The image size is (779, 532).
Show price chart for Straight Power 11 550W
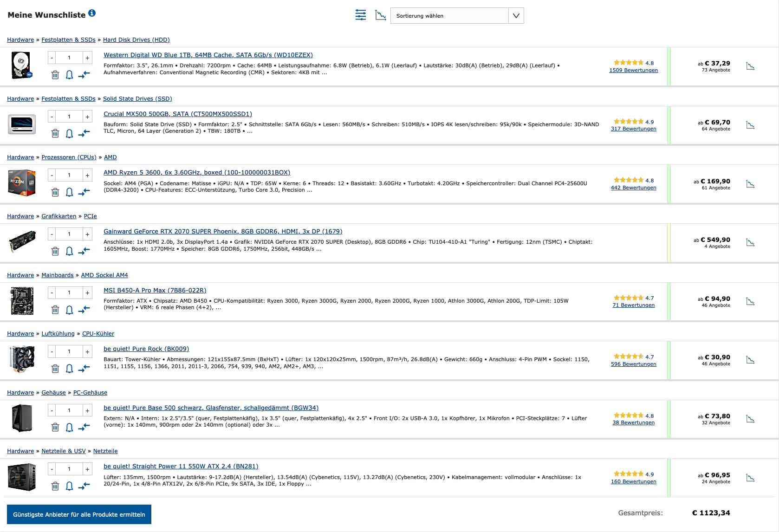pyautogui.click(x=750, y=478)
